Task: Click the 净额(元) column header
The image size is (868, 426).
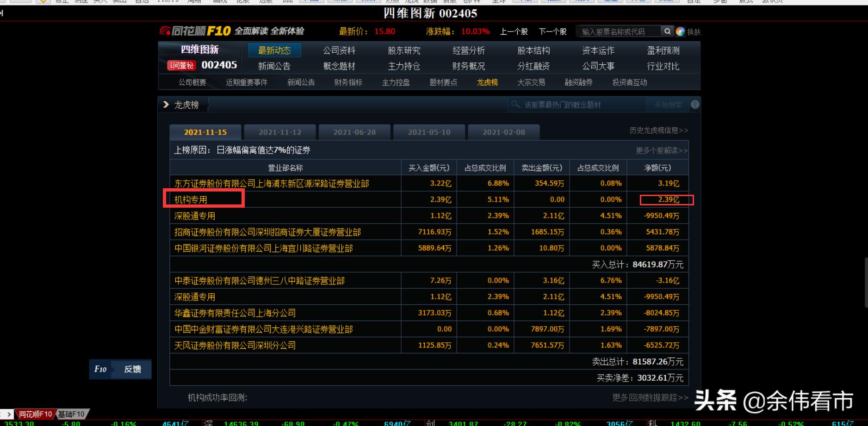Action: 657,168
